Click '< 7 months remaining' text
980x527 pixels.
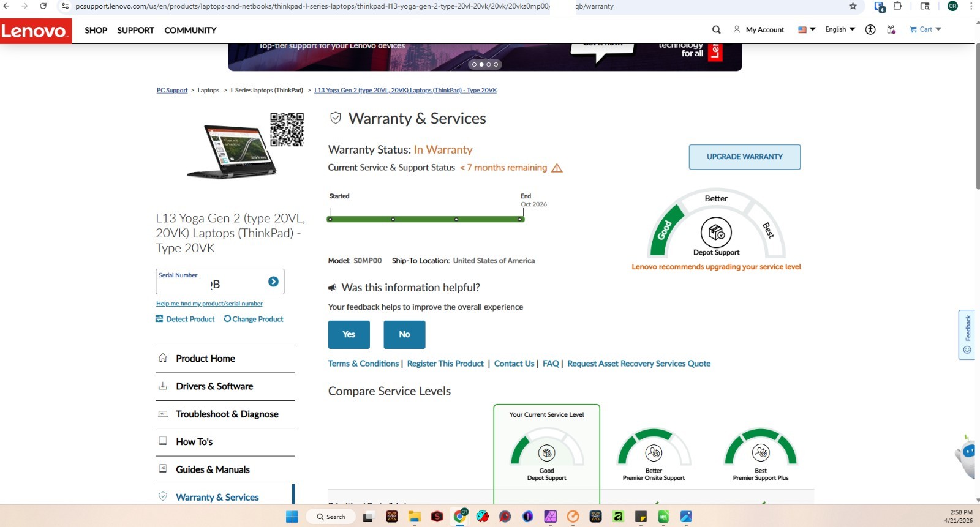(x=503, y=168)
